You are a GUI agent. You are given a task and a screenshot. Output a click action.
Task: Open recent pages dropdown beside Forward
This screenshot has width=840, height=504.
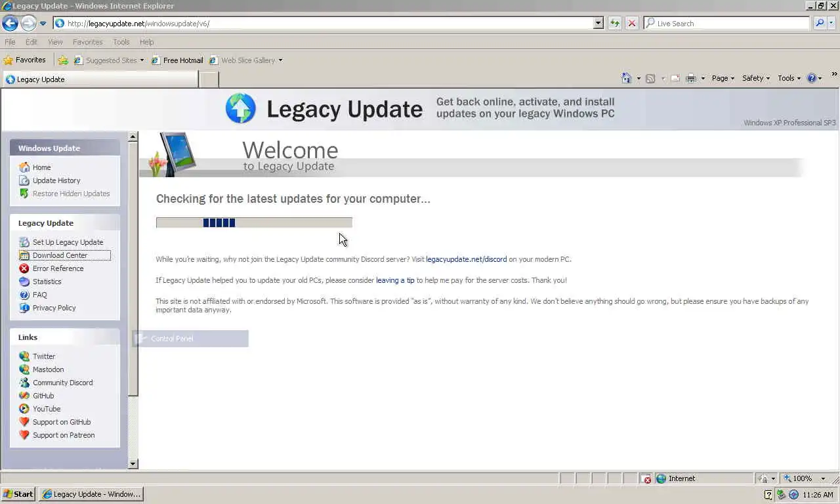43,24
